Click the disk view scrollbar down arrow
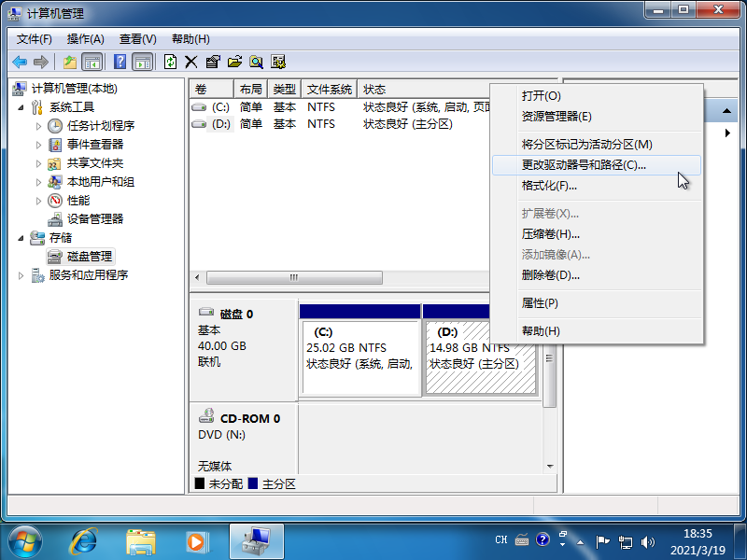 click(550, 466)
